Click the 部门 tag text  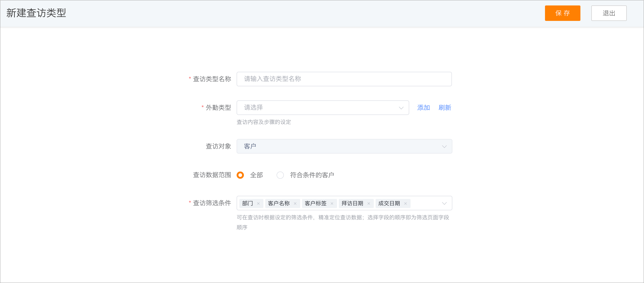247,204
